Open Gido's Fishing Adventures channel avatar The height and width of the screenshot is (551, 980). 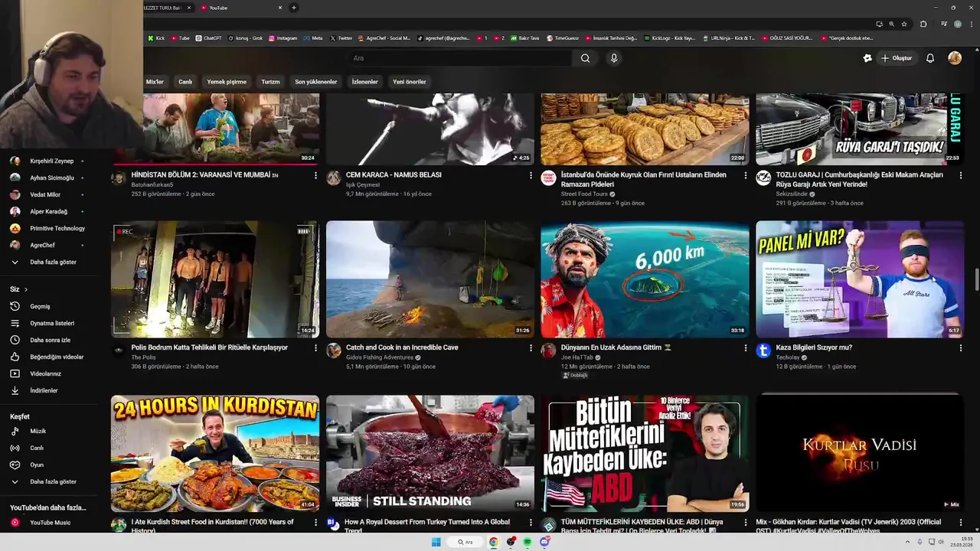pos(334,350)
